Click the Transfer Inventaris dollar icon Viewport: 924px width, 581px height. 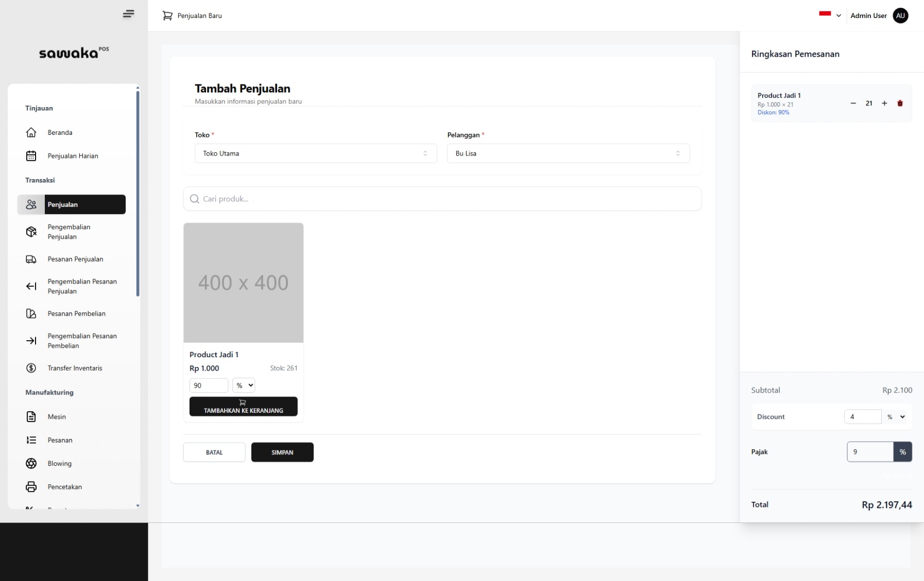(x=31, y=368)
